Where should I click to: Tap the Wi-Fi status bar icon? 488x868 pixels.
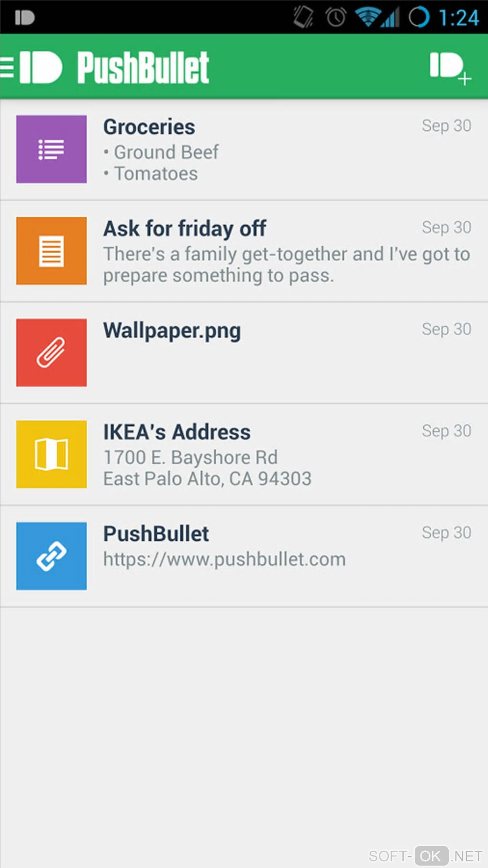(x=367, y=18)
